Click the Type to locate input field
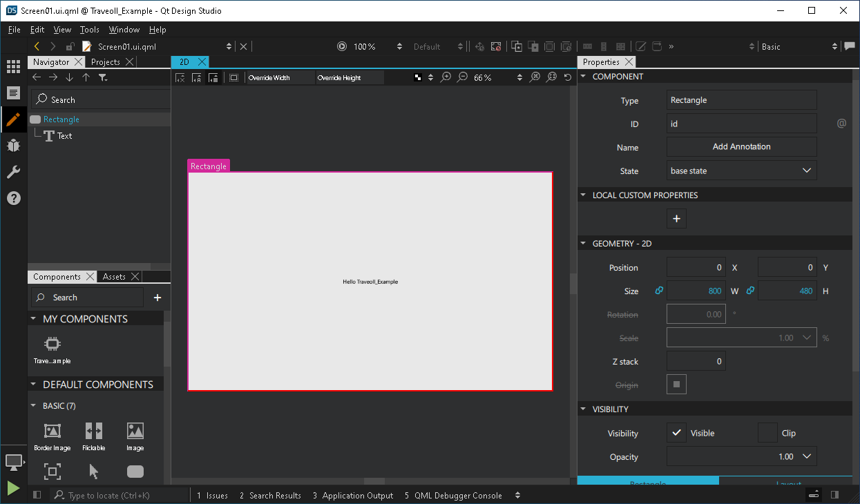 pos(117,495)
